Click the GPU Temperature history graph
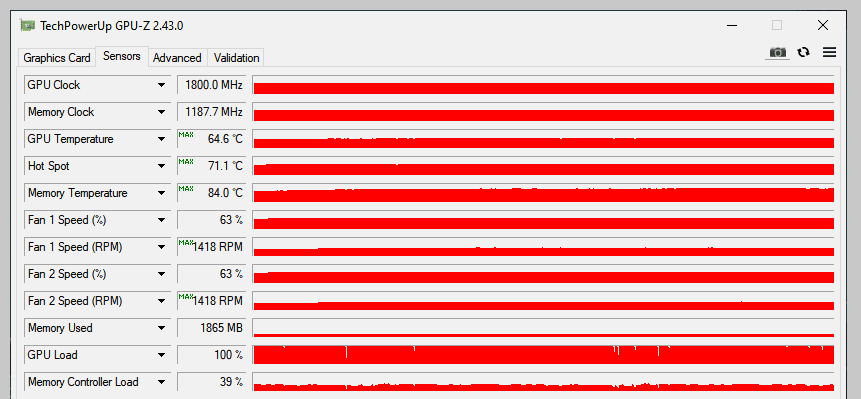 (x=544, y=139)
